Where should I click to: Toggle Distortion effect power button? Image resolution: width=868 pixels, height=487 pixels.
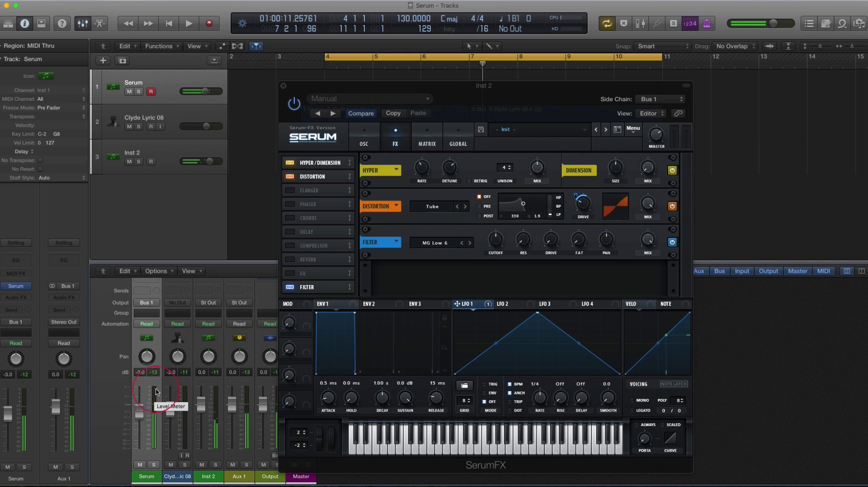[672, 206]
